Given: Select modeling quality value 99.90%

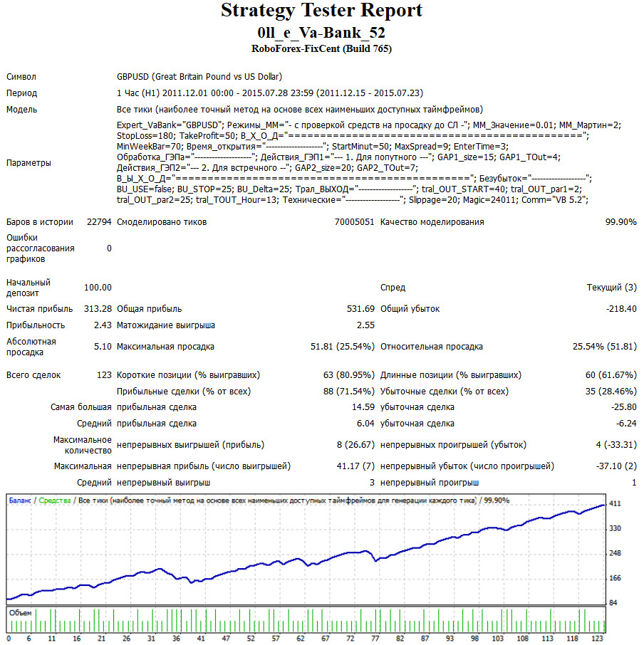Looking at the screenshot, I should click(x=620, y=222).
